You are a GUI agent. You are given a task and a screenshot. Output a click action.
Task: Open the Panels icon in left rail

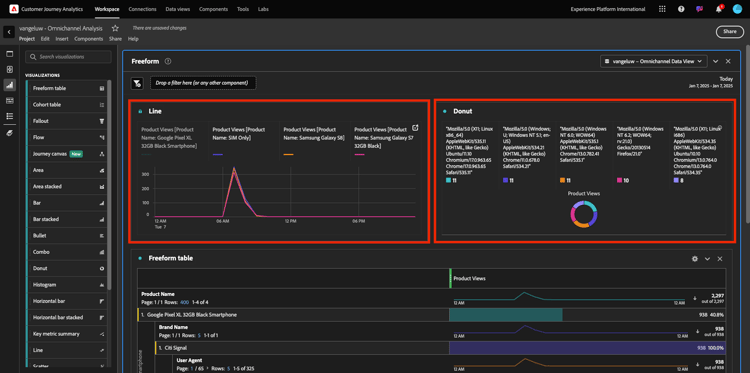(9, 54)
